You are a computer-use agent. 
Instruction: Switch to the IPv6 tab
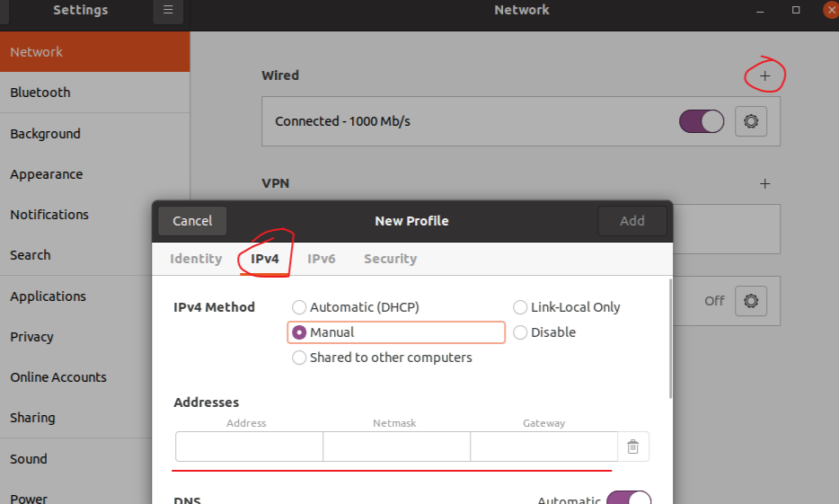[321, 259]
